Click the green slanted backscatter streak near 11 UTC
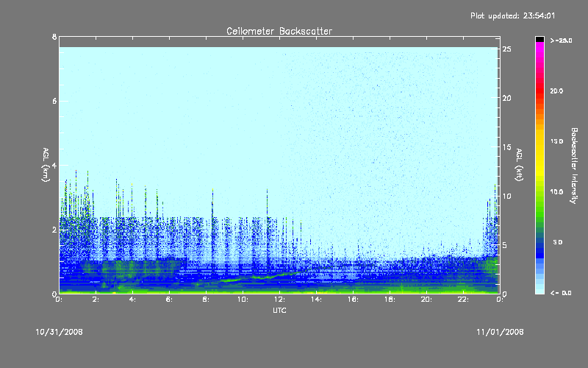 click(262, 277)
